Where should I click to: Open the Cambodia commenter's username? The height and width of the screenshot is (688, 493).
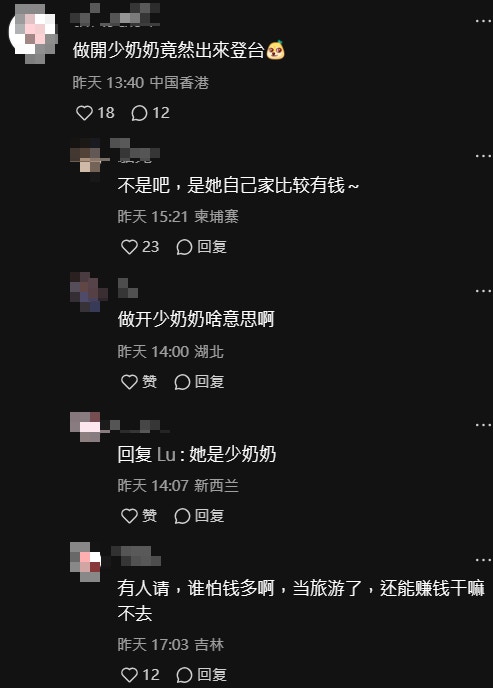tap(135, 150)
